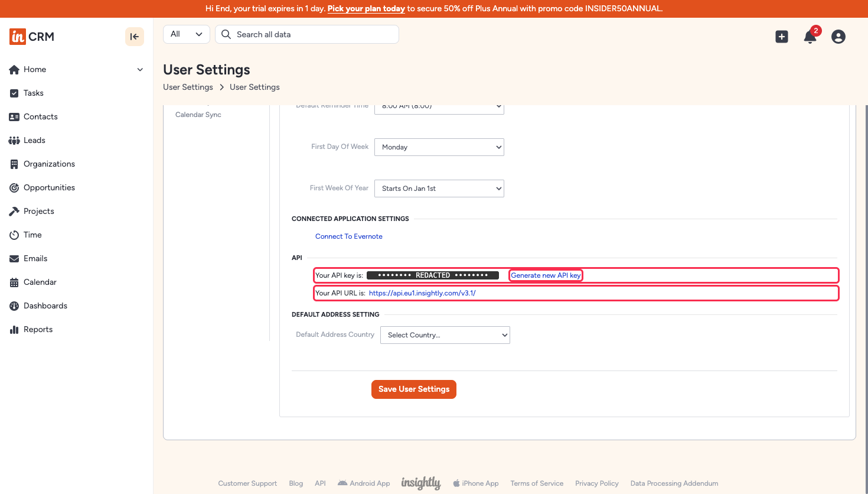The height and width of the screenshot is (494, 868).
Task: Click the Emails envelope icon
Action: [14, 259]
